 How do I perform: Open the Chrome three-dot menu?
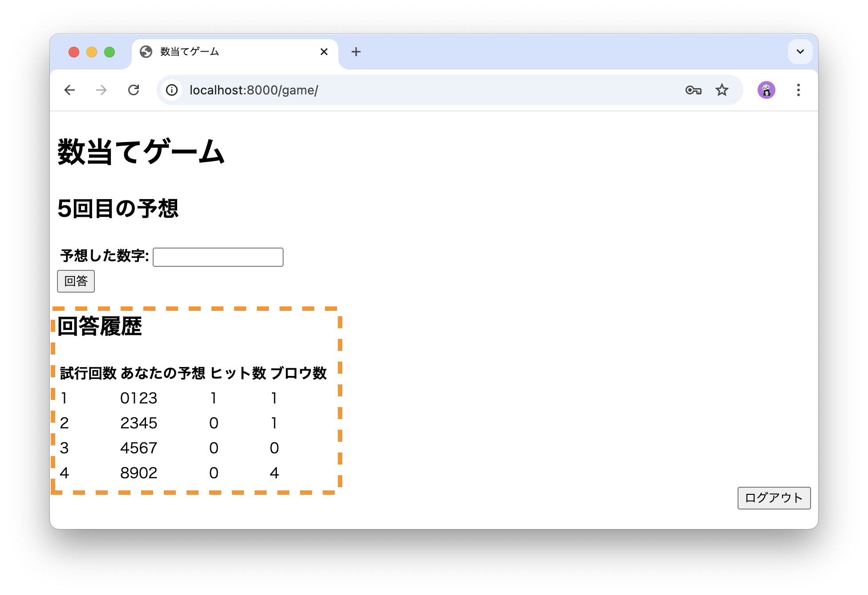tap(799, 90)
